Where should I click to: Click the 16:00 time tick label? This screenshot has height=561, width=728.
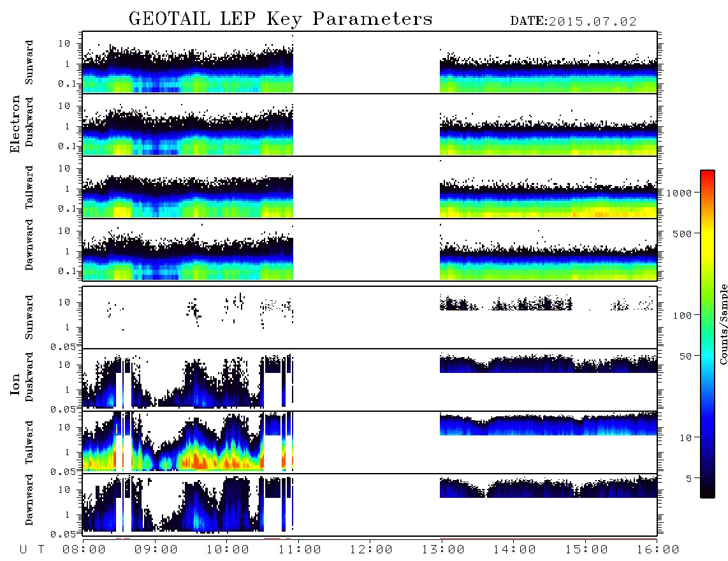(658, 550)
